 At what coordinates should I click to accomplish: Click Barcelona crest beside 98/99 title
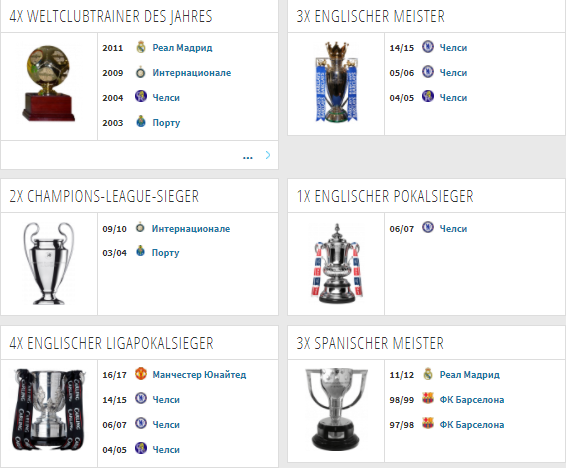pos(428,398)
